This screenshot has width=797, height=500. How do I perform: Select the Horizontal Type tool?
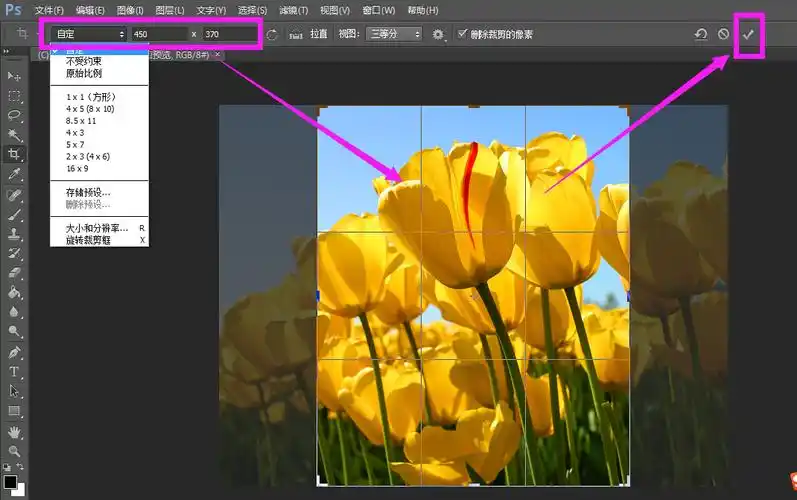pyautogui.click(x=14, y=371)
